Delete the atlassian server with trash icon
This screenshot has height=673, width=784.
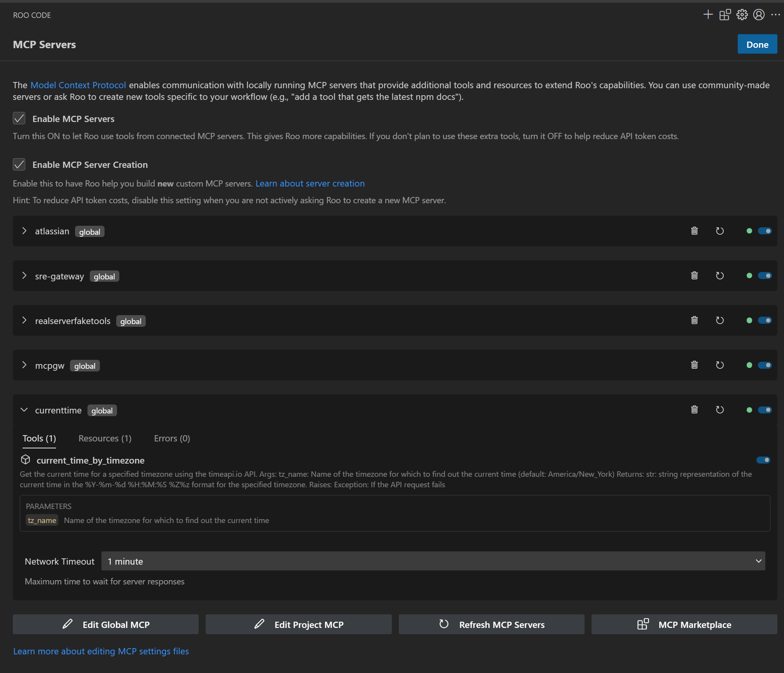point(694,231)
